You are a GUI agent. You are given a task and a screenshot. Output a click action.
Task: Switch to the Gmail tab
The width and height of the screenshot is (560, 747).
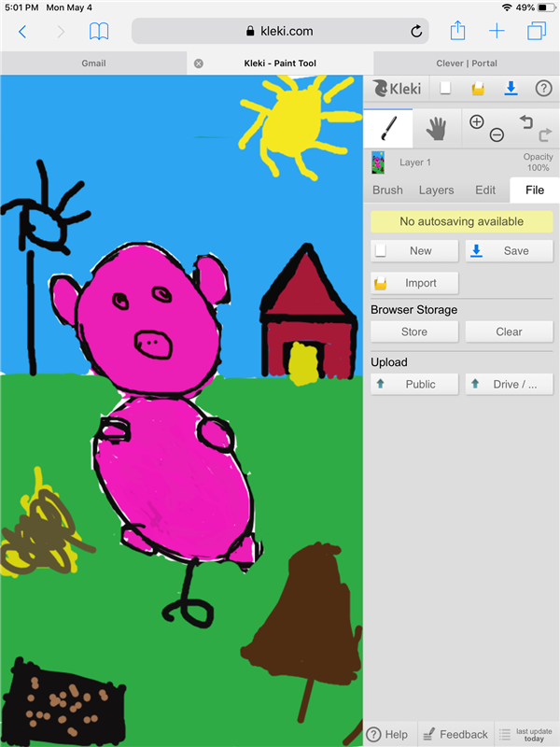tap(93, 63)
